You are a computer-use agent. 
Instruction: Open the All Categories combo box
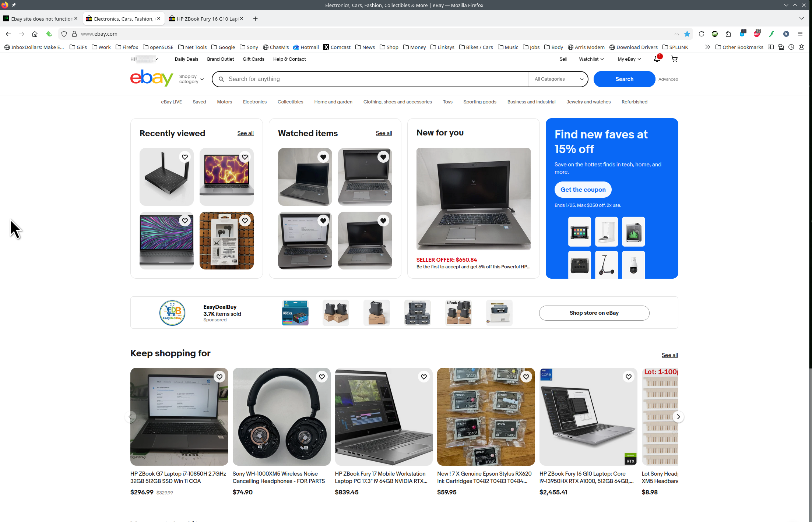[x=558, y=79]
